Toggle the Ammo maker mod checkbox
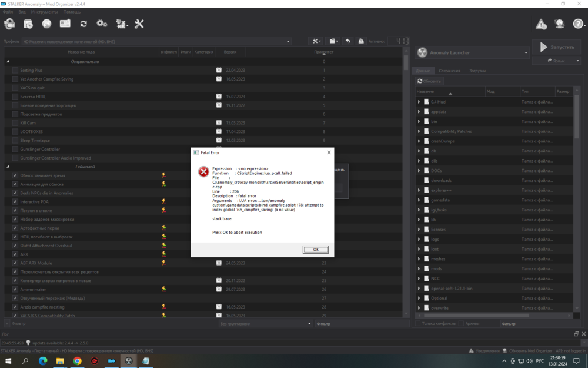 15,289
